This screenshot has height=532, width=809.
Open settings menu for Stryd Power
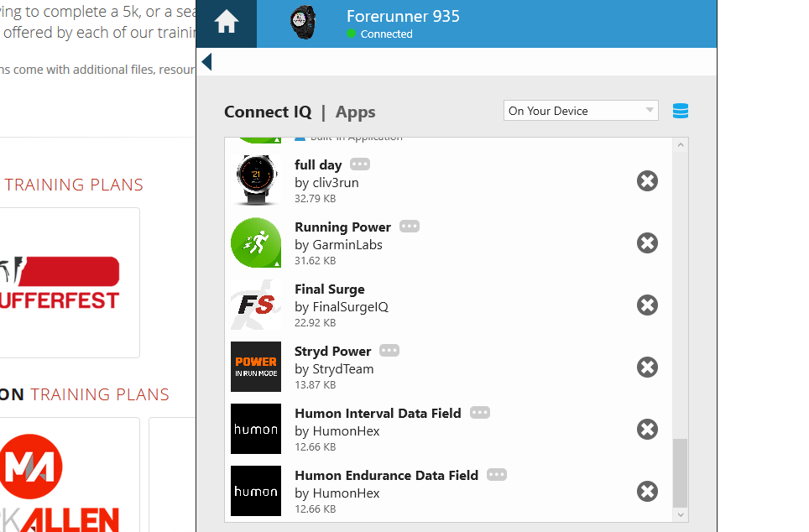point(389,351)
